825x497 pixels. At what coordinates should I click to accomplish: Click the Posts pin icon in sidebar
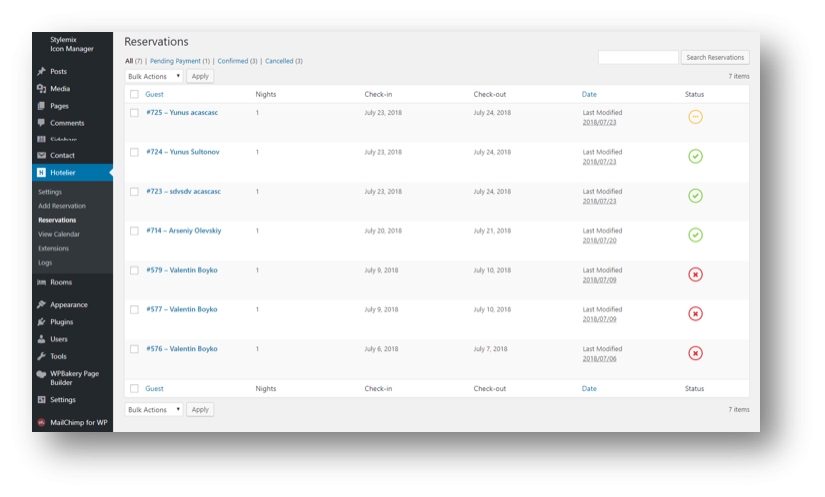pyautogui.click(x=41, y=72)
